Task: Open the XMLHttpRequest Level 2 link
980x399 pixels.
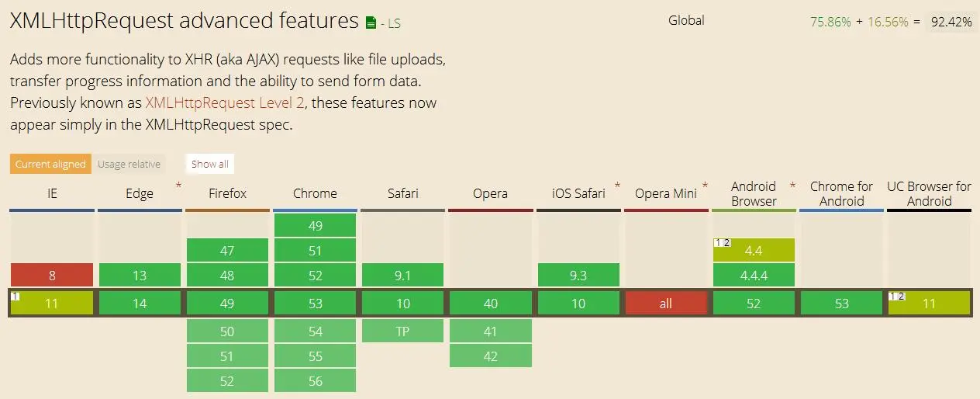Action: point(225,103)
